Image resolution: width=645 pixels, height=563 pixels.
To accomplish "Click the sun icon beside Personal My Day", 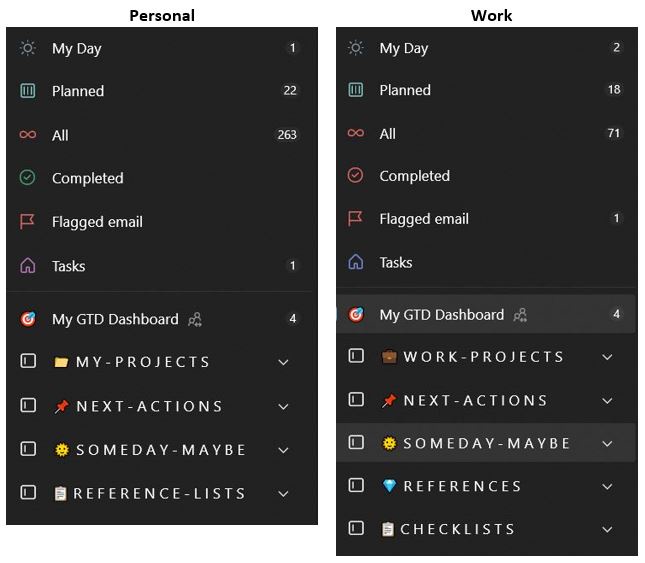I will [x=28, y=48].
